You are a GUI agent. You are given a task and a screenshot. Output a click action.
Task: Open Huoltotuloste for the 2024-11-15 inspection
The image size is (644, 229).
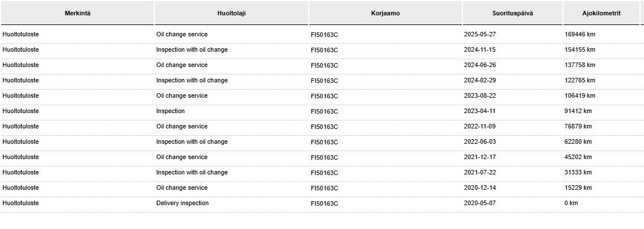point(20,50)
